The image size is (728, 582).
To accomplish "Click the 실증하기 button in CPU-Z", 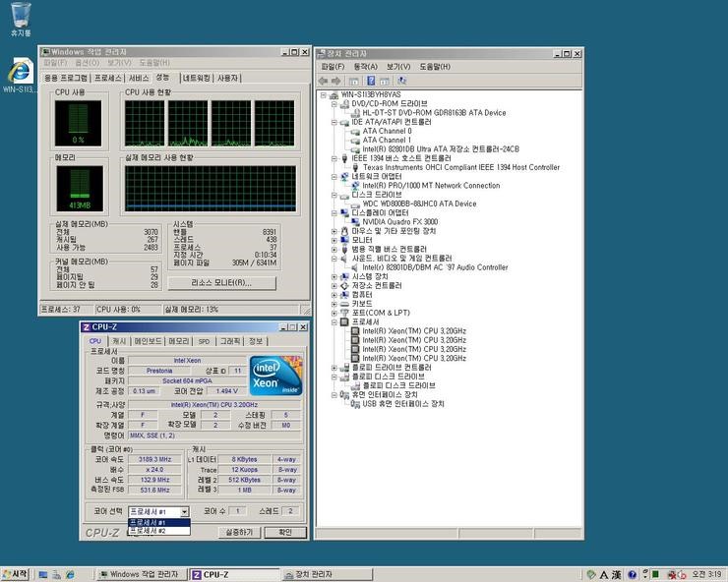I will click(x=239, y=532).
